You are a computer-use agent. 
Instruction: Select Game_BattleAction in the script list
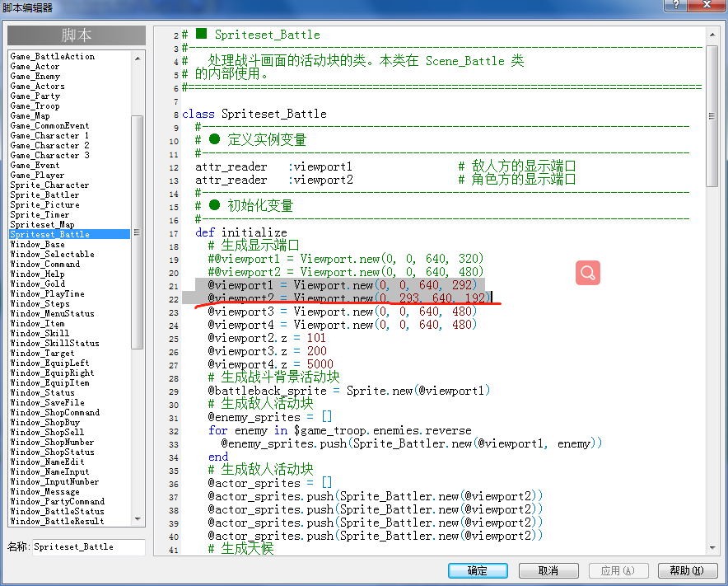[x=53, y=56]
